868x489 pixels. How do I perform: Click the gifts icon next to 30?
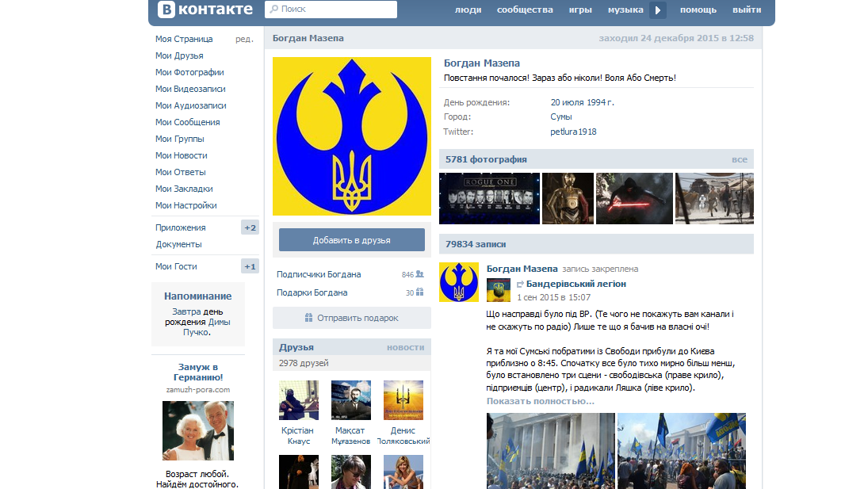(x=420, y=292)
